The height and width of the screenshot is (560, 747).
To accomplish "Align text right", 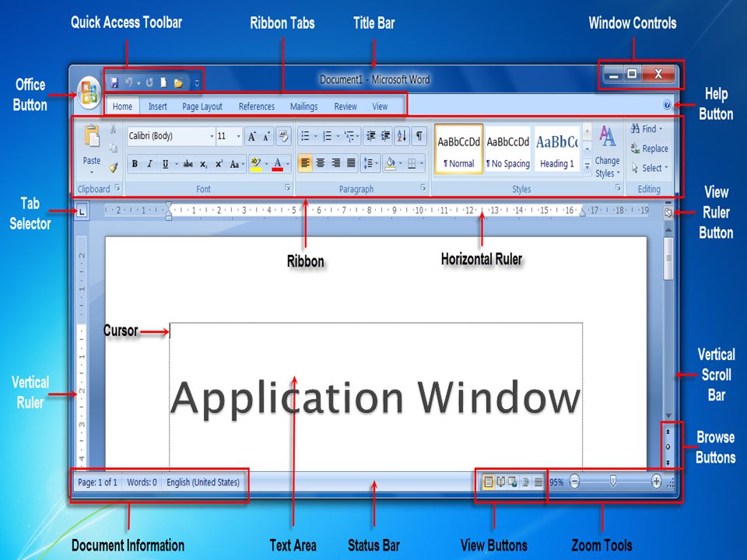I will (336, 164).
